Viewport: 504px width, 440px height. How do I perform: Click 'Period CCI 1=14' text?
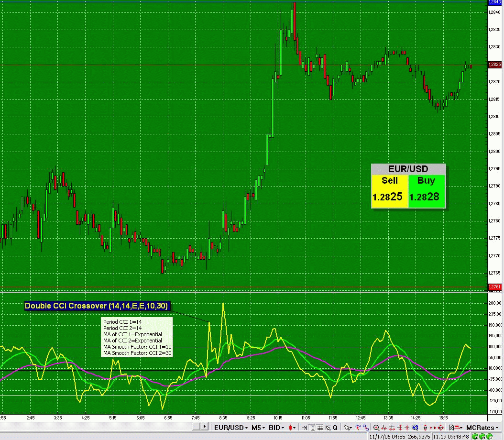click(122, 322)
